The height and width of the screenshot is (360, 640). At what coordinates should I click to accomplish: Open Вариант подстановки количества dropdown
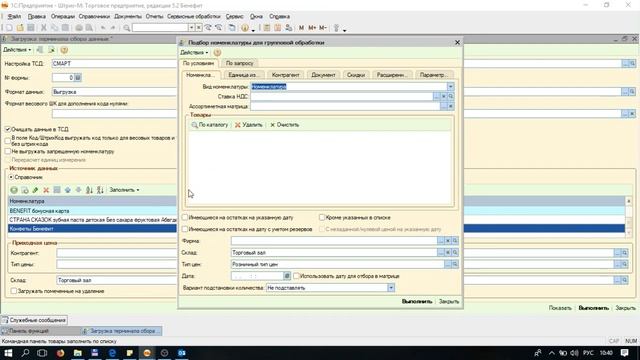(391, 288)
